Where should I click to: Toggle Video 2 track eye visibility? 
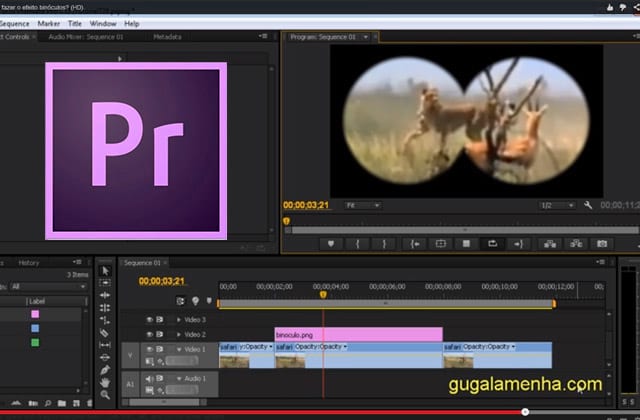tap(149, 334)
